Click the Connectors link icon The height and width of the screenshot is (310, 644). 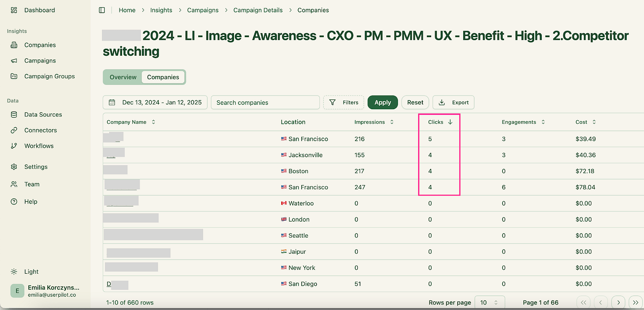[14, 130]
